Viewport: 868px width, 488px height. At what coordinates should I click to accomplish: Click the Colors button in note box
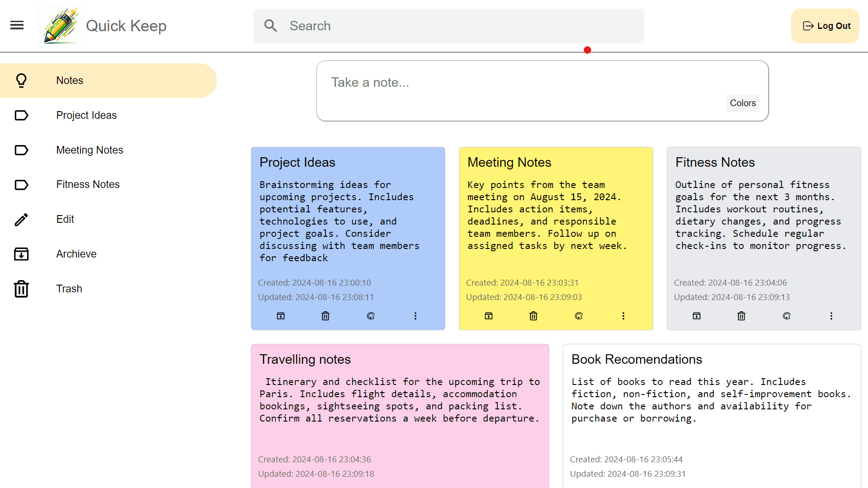(743, 103)
